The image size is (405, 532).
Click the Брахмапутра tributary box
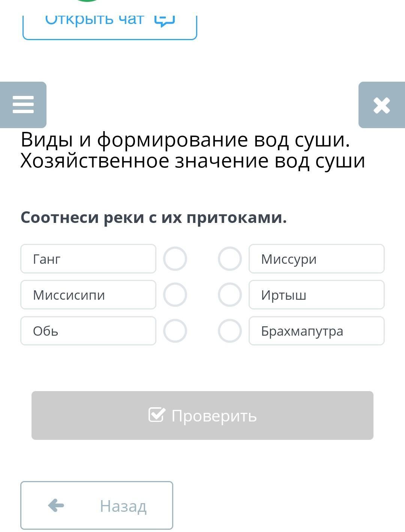tap(316, 331)
